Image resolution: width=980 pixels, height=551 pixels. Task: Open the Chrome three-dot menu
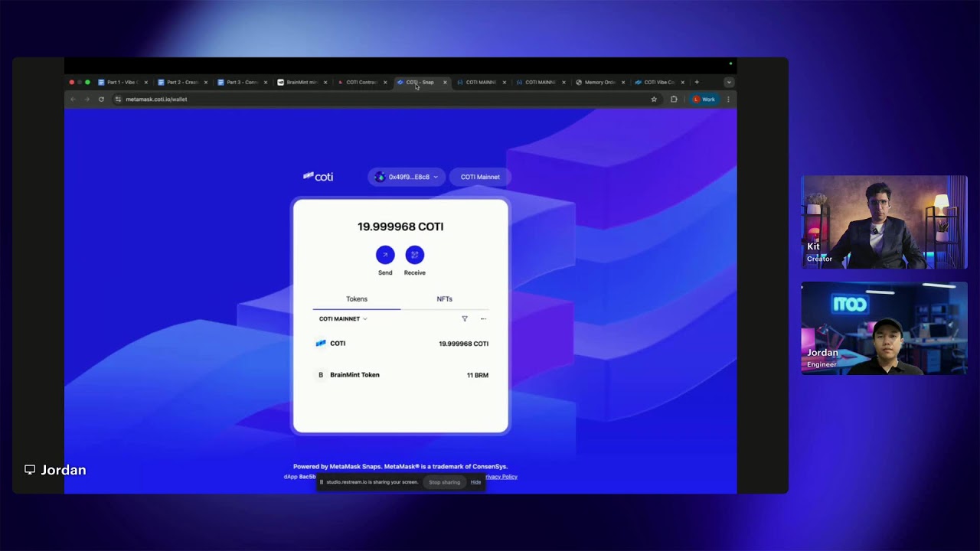[x=728, y=99]
